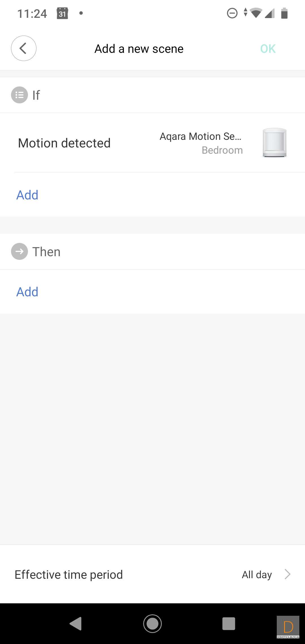Click the Then arrow icon
The width and height of the screenshot is (305, 644).
point(19,251)
